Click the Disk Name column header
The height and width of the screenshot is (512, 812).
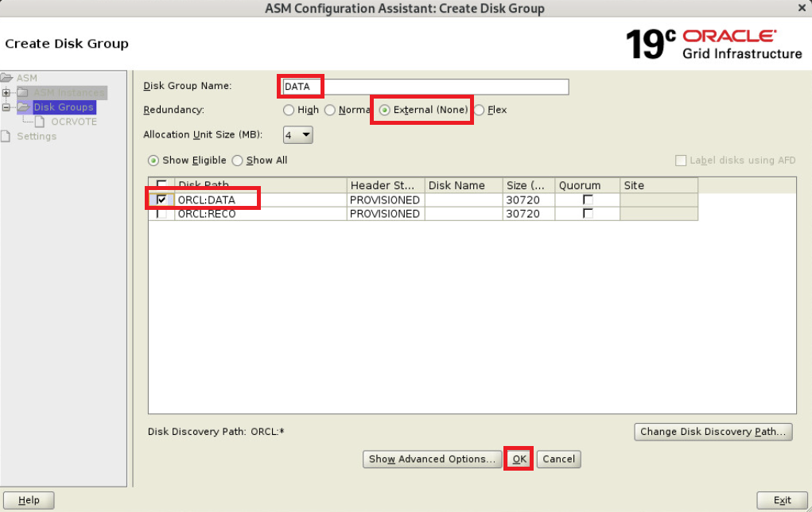click(464, 185)
